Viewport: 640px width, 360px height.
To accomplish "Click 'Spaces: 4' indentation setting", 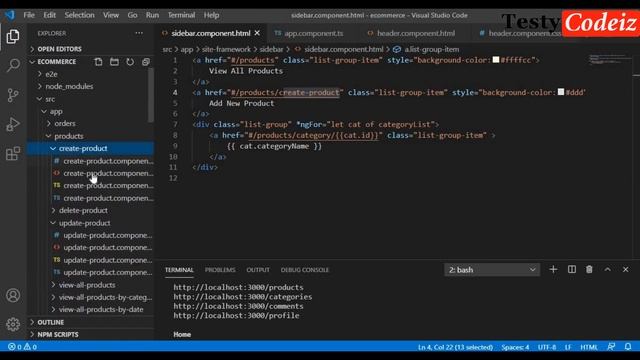I will coord(515,347).
